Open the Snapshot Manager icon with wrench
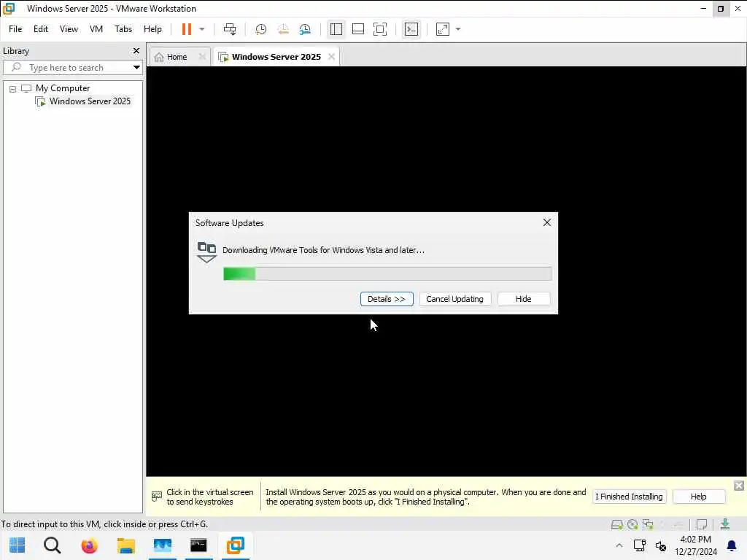 305,29
